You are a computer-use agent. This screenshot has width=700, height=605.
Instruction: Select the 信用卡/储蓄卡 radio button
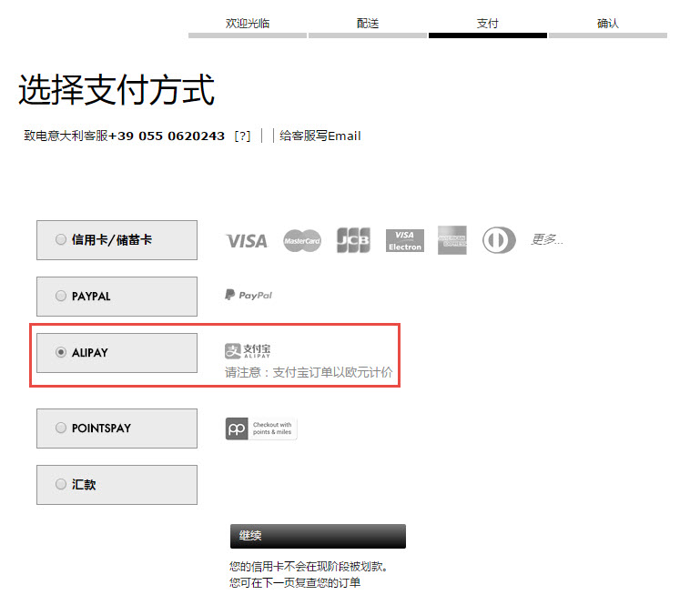point(61,239)
